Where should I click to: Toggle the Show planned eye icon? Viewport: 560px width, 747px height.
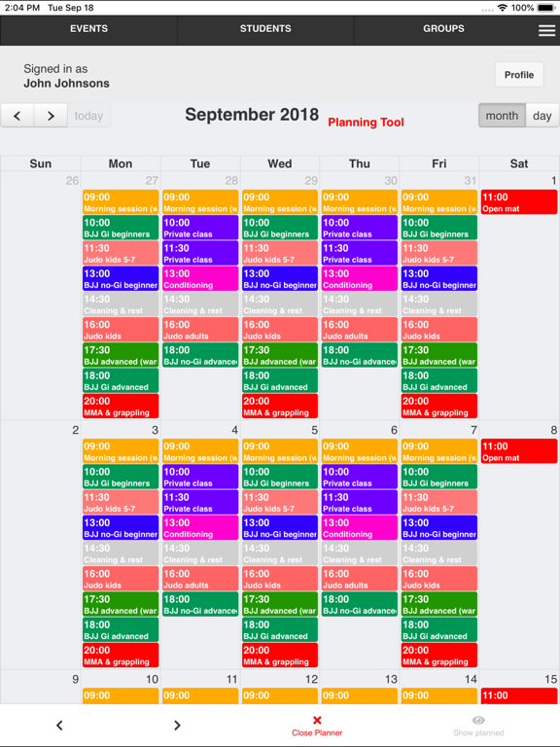478,720
